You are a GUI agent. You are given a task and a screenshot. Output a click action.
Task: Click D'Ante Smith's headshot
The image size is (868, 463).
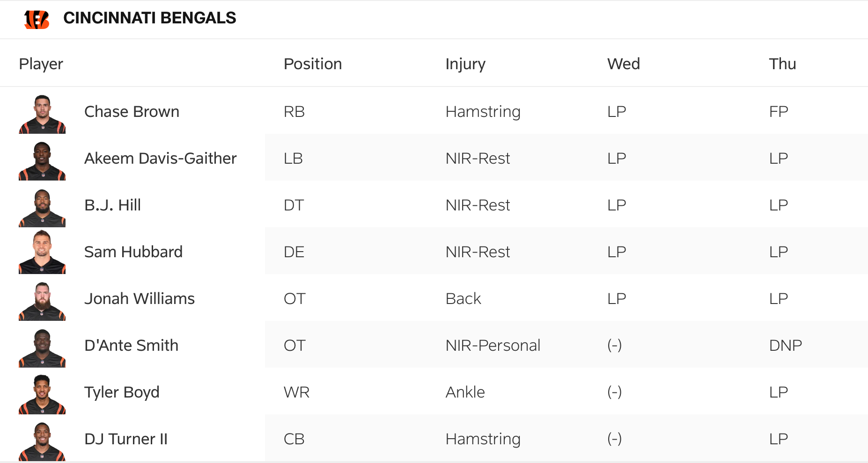pos(42,348)
